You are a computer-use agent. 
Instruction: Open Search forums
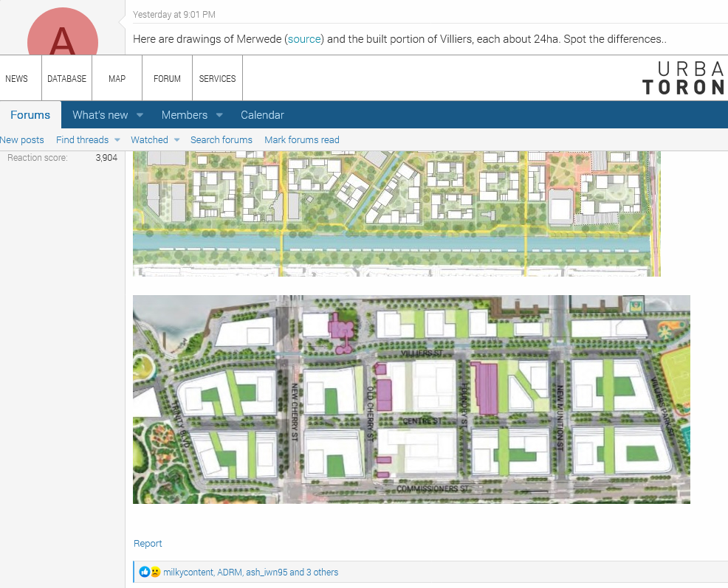pyautogui.click(x=222, y=140)
